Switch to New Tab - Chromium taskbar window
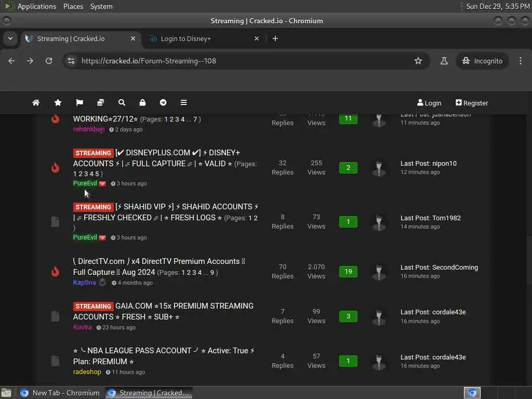This screenshot has height=399, width=532. [x=60, y=393]
